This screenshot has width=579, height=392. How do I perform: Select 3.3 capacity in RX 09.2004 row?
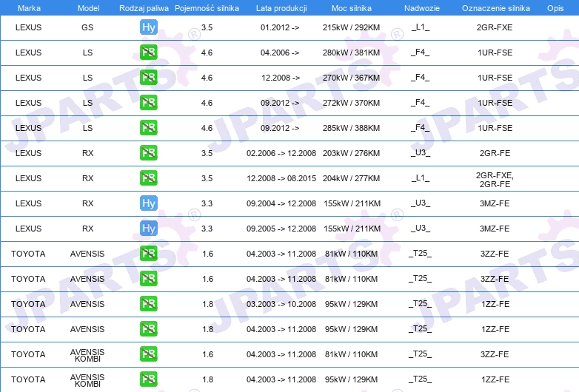[207, 203]
